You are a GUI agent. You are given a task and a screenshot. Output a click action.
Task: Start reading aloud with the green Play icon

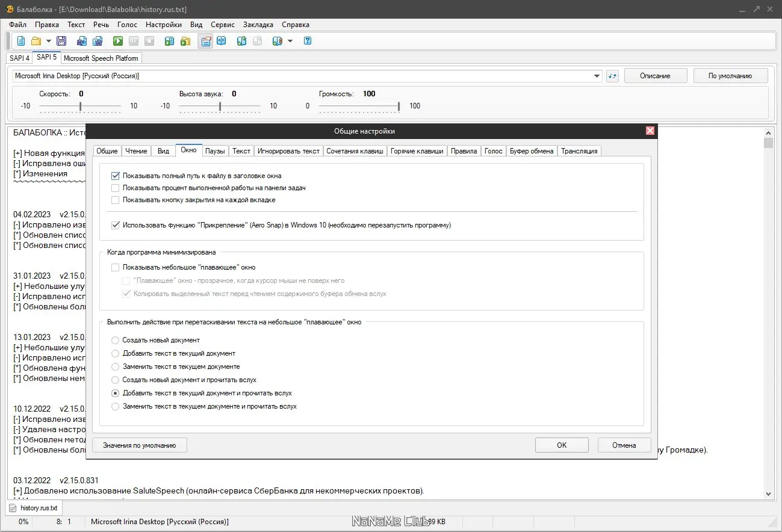tap(118, 41)
